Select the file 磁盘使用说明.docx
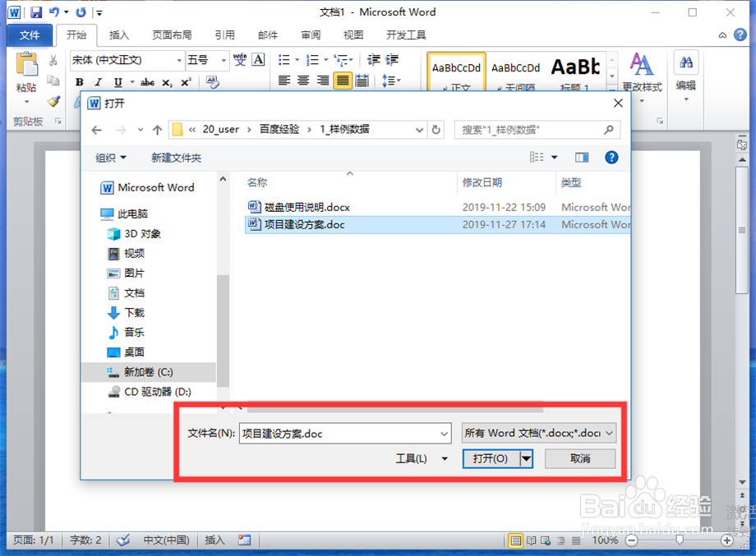 click(304, 207)
